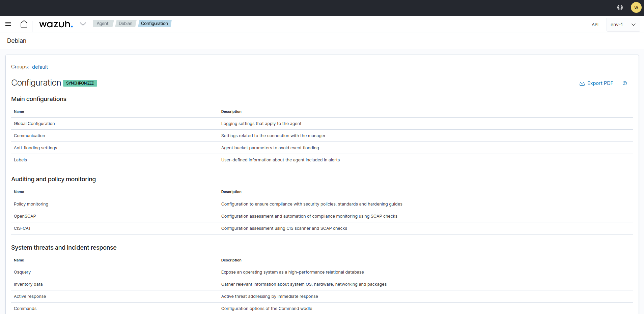
Task: Click the SYNCHRONIZED status badge
Action: coord(80,83)
